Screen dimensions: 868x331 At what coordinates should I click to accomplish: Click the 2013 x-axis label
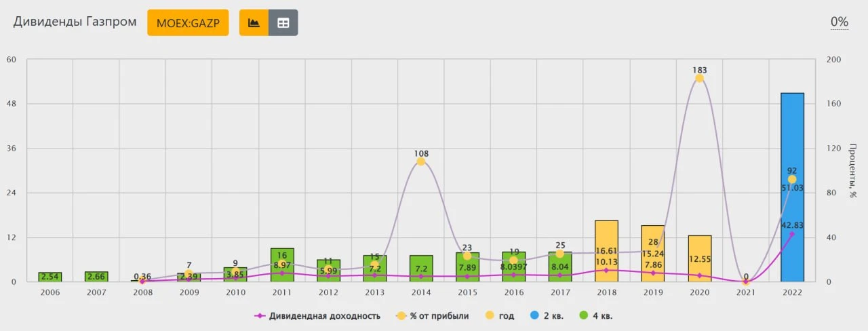pyautogui.click(x=374, y=292)
